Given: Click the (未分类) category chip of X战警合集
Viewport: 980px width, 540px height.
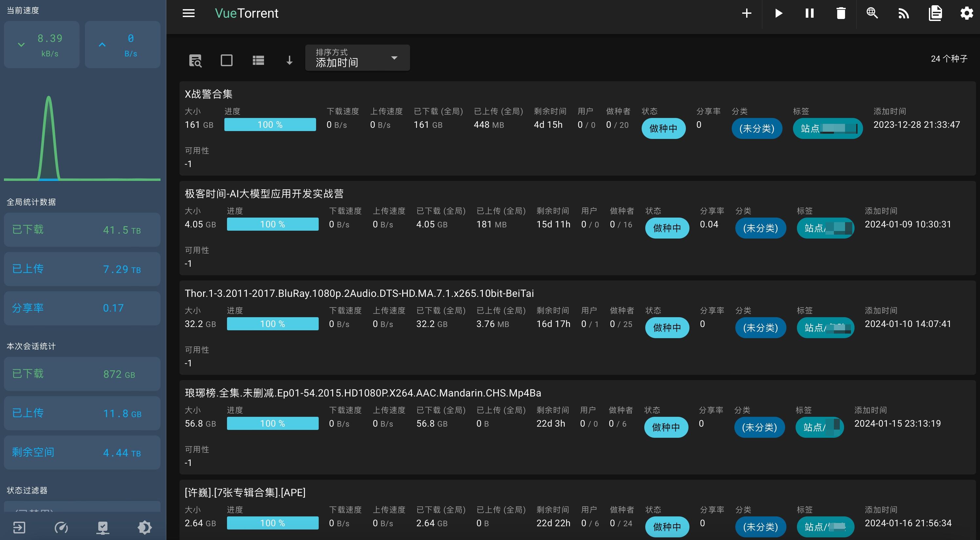Looking at the screenshot, I should [757, 129].
